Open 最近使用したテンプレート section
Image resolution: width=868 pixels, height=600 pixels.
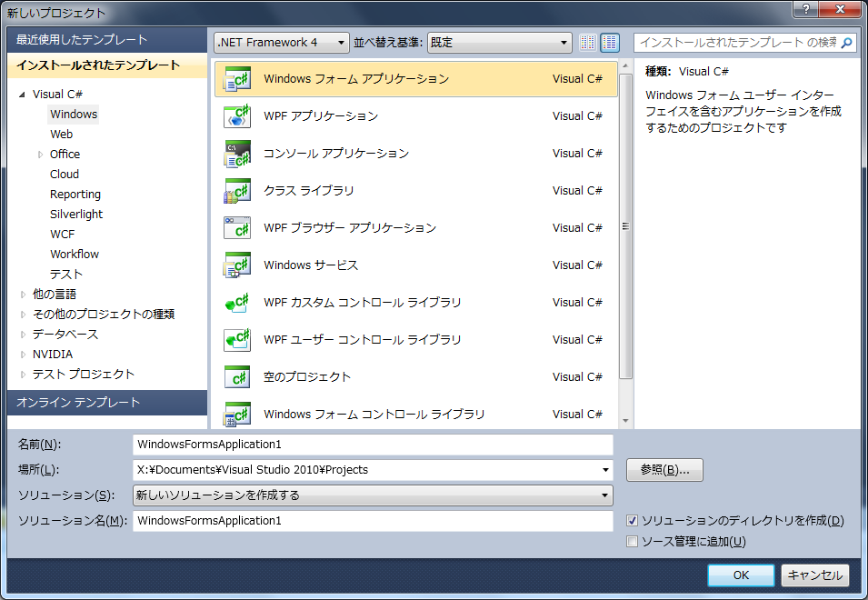(x=107, y=40)
